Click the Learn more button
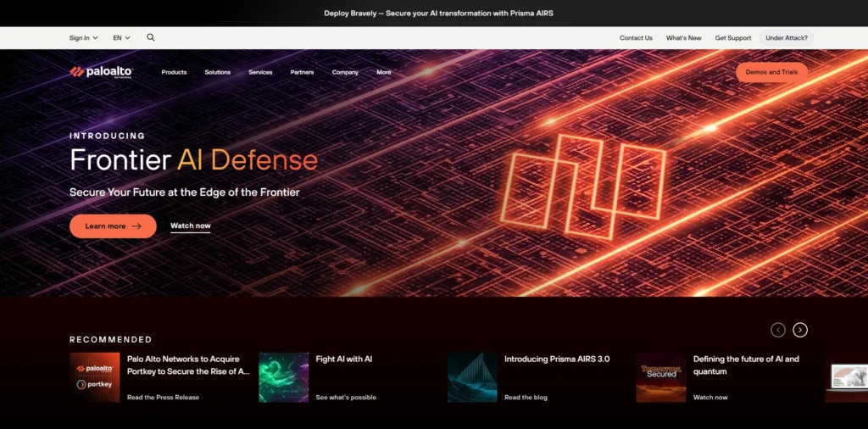 [x=113, y=226]
